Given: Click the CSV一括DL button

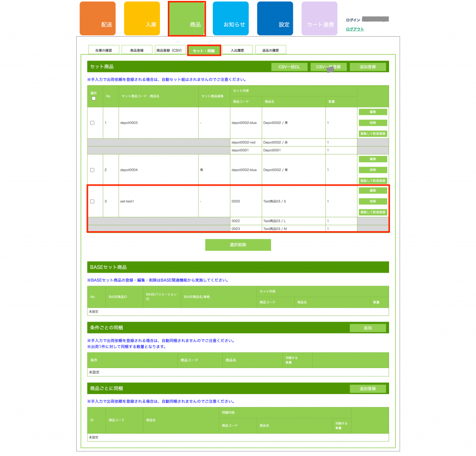Looking at the screenshot, I should [289, 67].
